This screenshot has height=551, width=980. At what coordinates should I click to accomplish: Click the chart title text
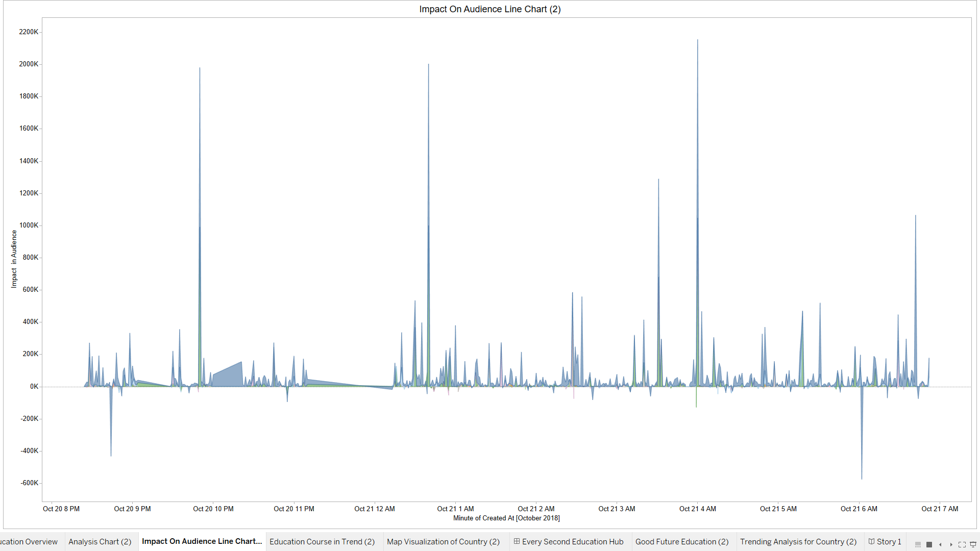[489, 9]
